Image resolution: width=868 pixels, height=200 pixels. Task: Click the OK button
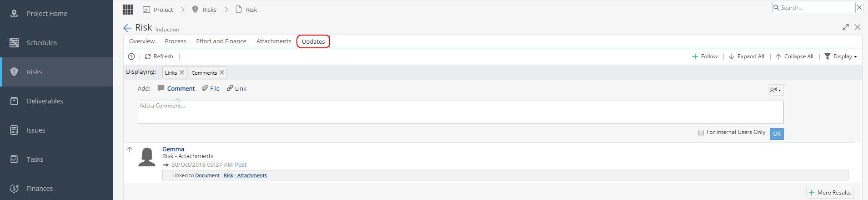click(x=777, y=133)
